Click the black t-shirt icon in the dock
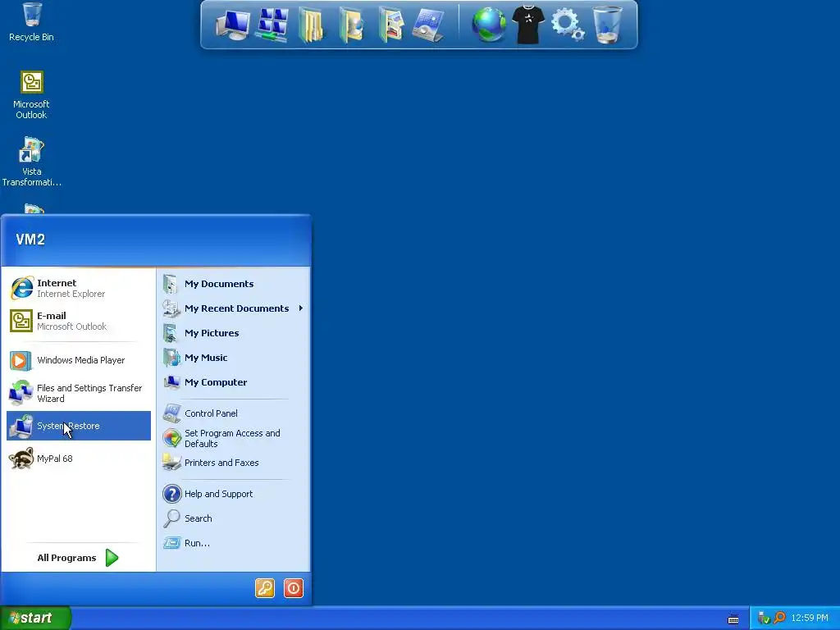Viewport: 840px width, 630px height. coord(528,25)
